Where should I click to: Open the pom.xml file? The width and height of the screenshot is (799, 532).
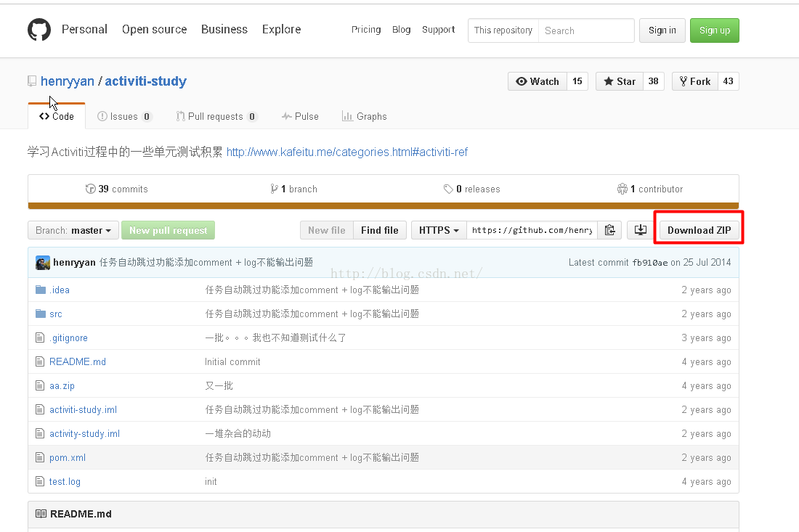pos(68,458)
